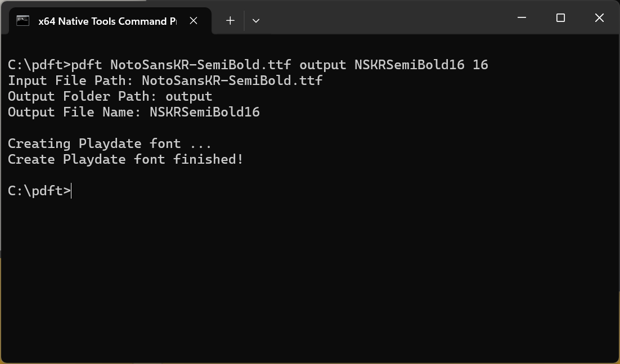Select the blinking cursor at the prompt
Image resolution: width=620 pixels, height=364 pixels.
pos(71,191)
